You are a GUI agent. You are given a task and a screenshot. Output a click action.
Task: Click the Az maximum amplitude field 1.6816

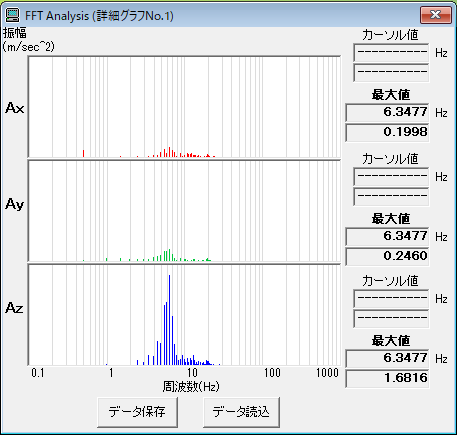pos(387,379)
